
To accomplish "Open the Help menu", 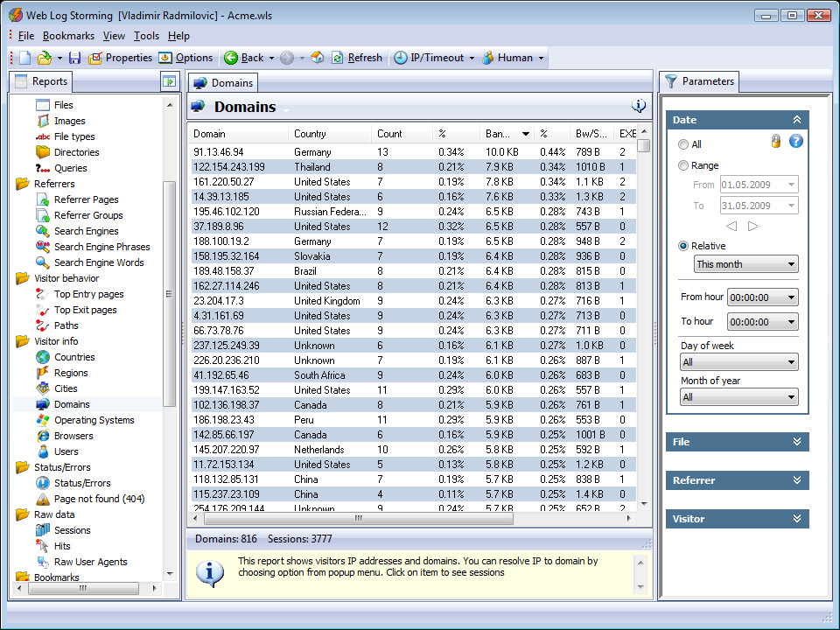I will coord(178,36).
